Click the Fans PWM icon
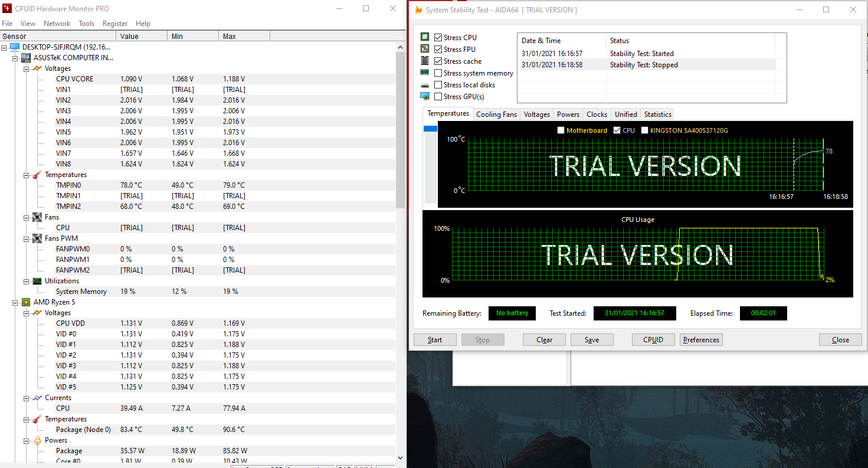868x468 pixels. [x=37, y=238]
